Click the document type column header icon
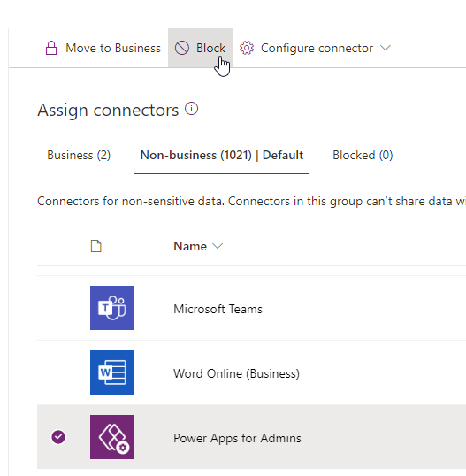 coord(96,246)
